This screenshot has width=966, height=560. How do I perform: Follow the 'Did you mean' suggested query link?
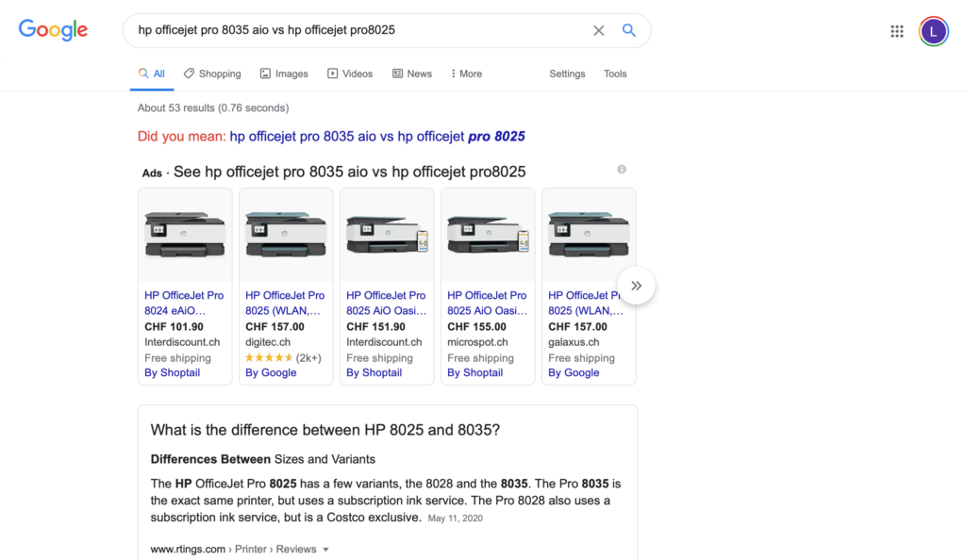tap(377, 137)
